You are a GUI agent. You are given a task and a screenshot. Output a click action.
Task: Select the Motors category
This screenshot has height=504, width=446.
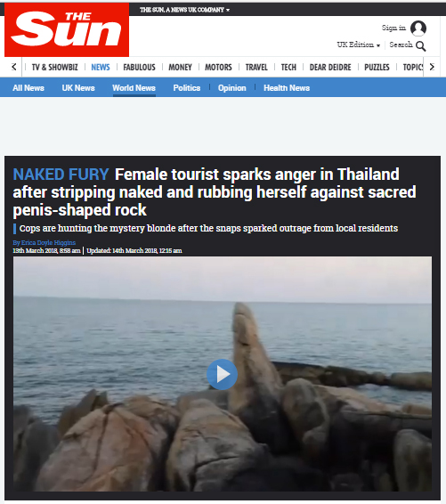pyautogui.click(x=218, y=67)
